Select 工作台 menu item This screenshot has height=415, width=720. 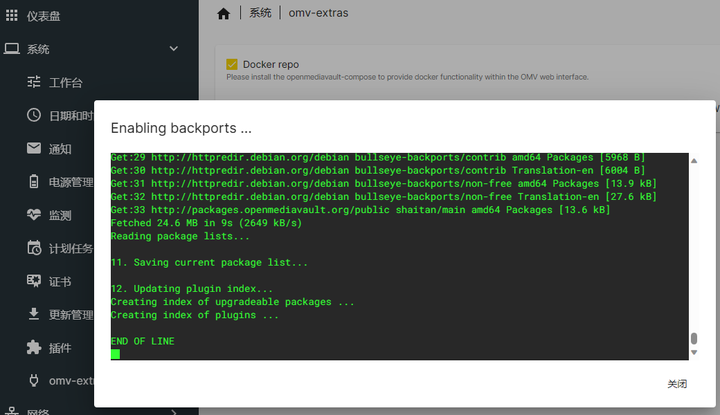point(65,83)
